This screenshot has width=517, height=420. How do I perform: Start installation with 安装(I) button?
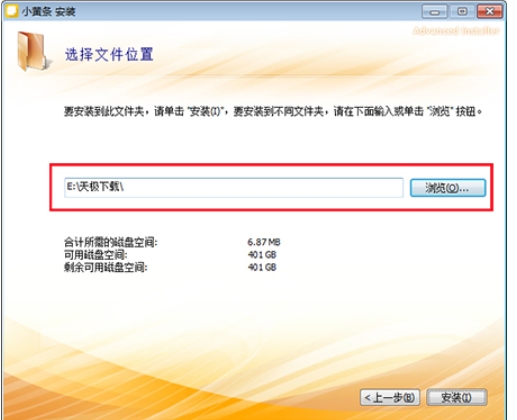(457, 397)
